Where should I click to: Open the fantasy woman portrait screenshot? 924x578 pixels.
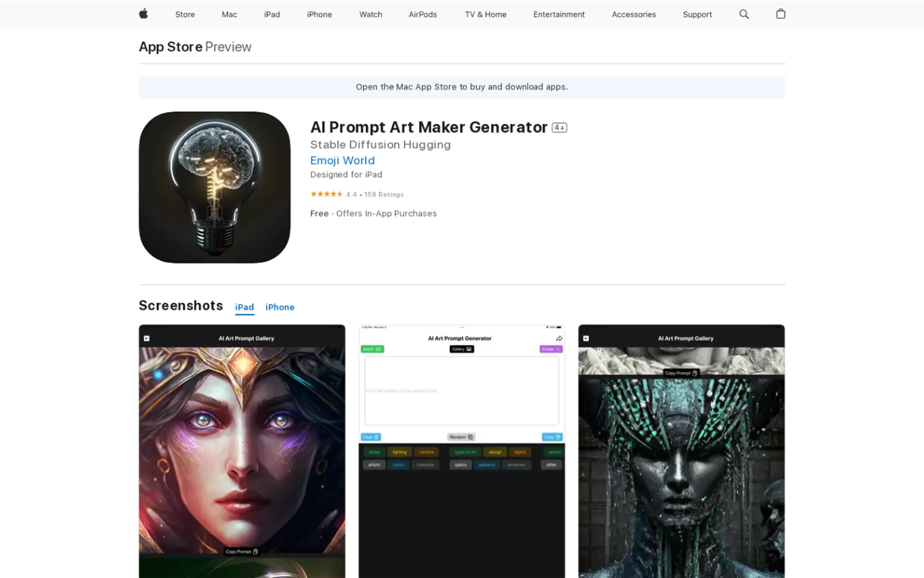tap(242, 451)
